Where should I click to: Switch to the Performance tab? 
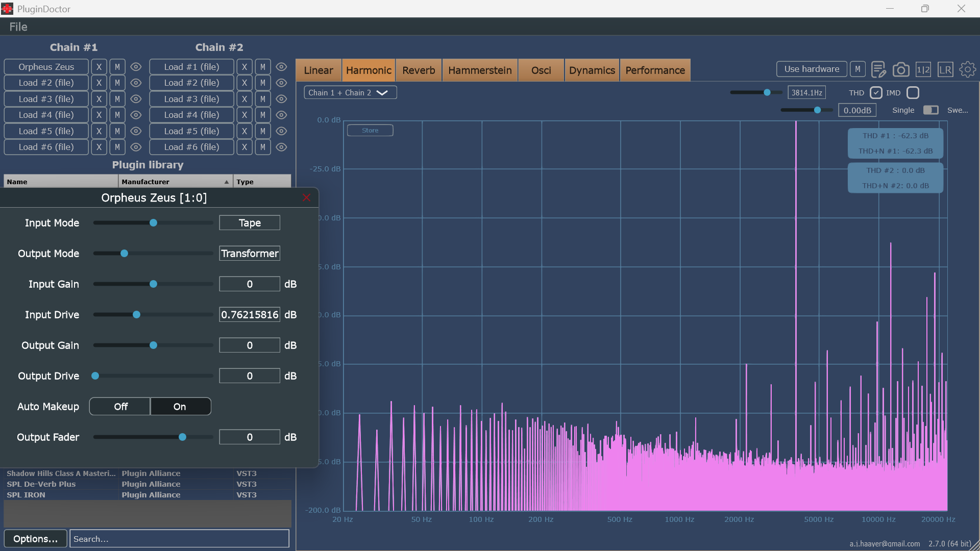coord(655,70)
